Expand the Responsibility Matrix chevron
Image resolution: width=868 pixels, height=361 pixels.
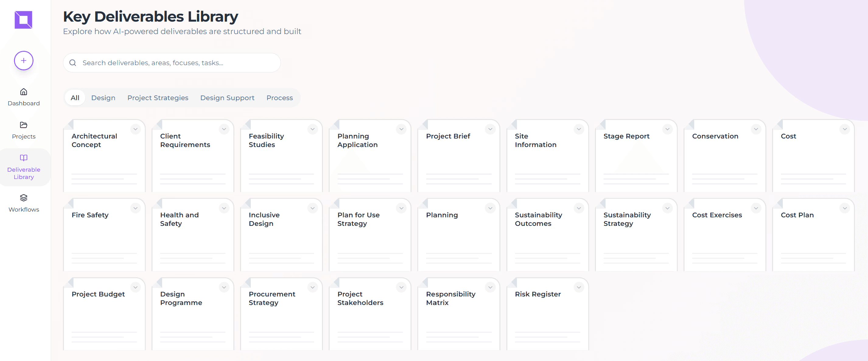[x=490, y=287]
